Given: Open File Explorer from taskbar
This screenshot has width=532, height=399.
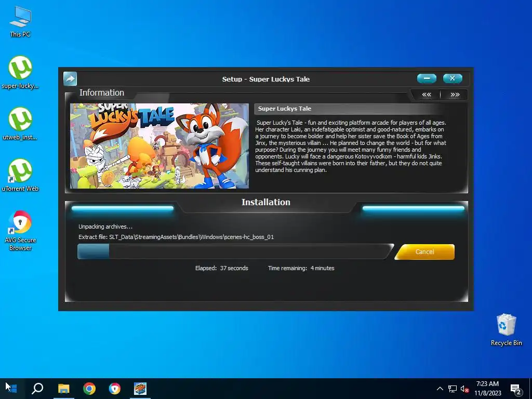Looking at the screenshot, I should pos(63,389).
